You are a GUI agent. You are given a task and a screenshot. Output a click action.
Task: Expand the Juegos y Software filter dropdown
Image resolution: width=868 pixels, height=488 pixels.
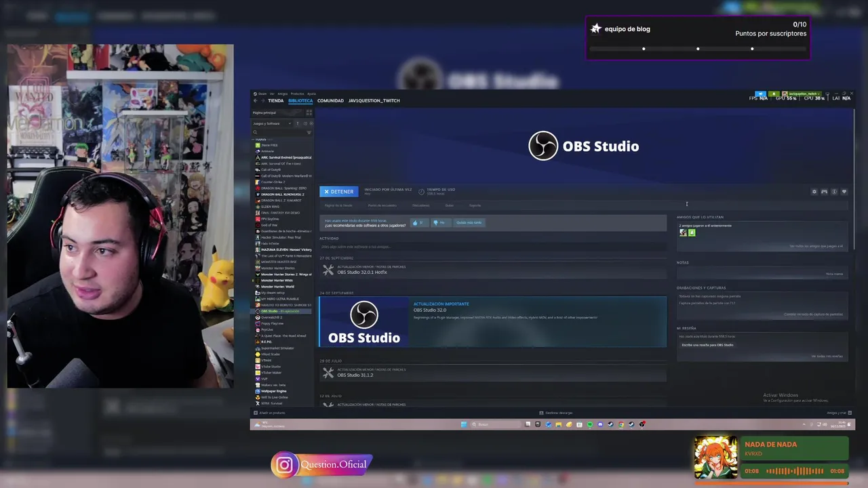[272, 123]
